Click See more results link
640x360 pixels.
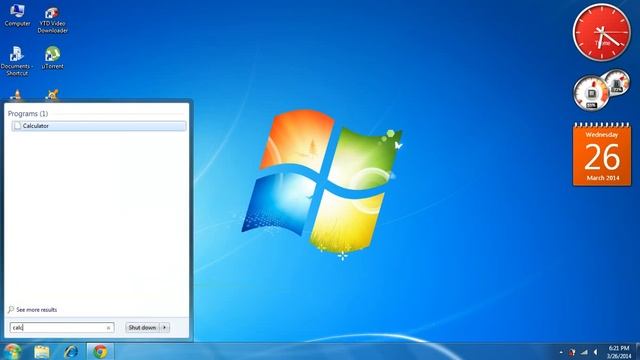33,310
